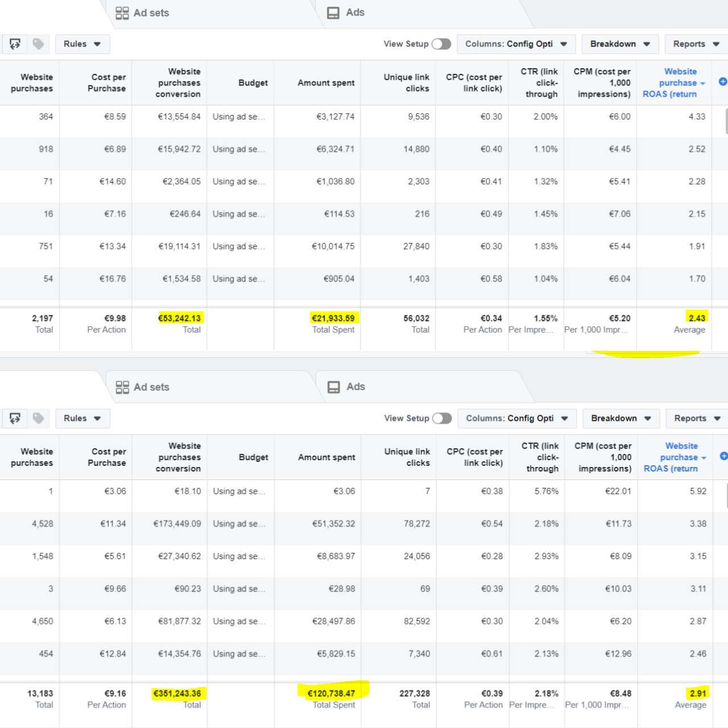Screen dimensions: 728x728
Task: Sort by the Amount spent header in the upper table
Action: pos(326,83)
